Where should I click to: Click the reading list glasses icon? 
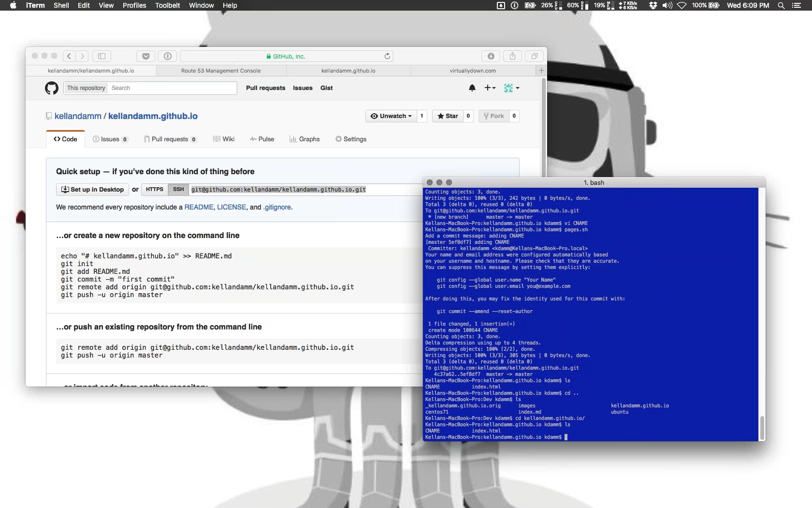coord(145,56)
